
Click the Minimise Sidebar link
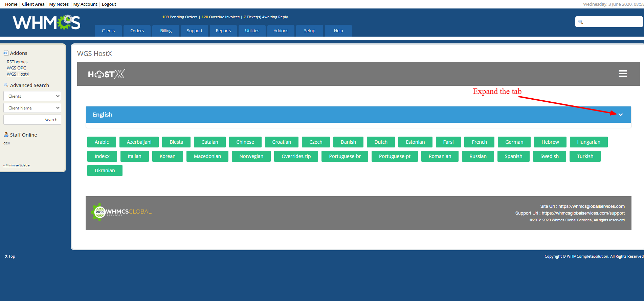pyautogui.click(x=18, y=165)
